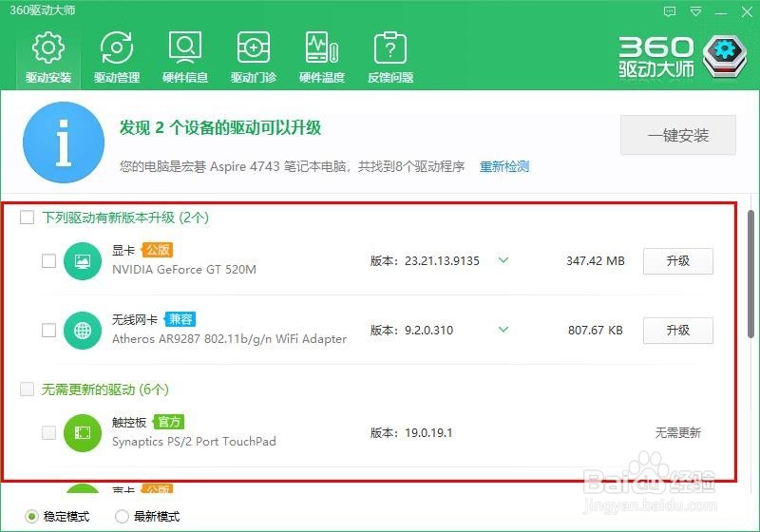This screenshot has width=760, height=532.
Task: Close the 360驱动大师 window
Action: coord(747,11)
